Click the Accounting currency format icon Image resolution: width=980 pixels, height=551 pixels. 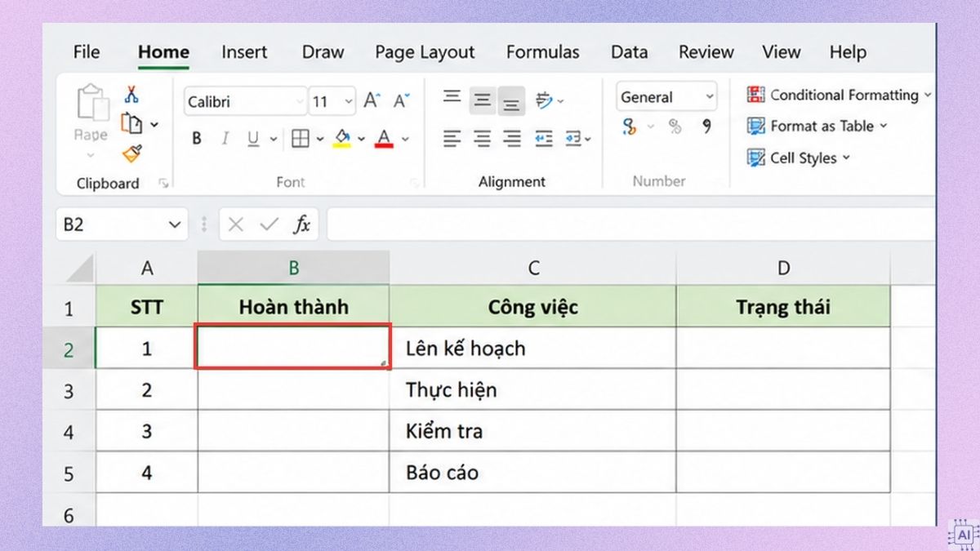[630, 127]
